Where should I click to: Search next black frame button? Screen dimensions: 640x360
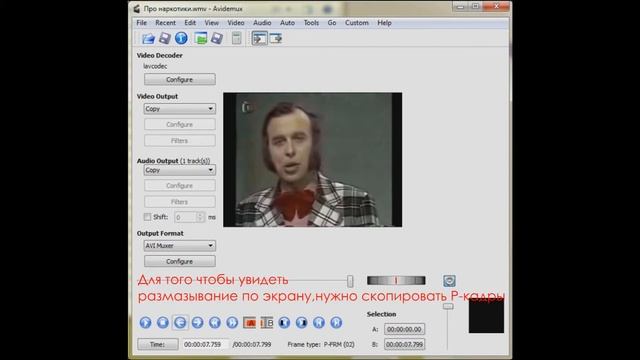[302, 323]
